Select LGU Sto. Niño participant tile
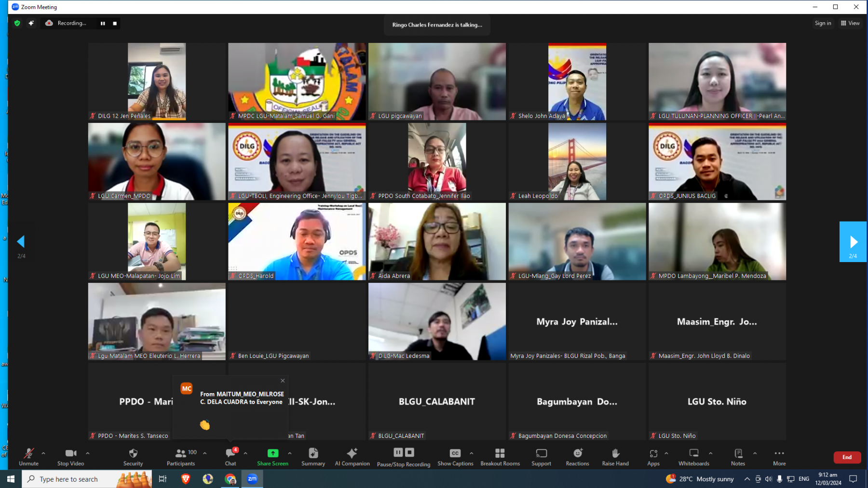Screen dimensions: 868x488 (x=717, y=401)
